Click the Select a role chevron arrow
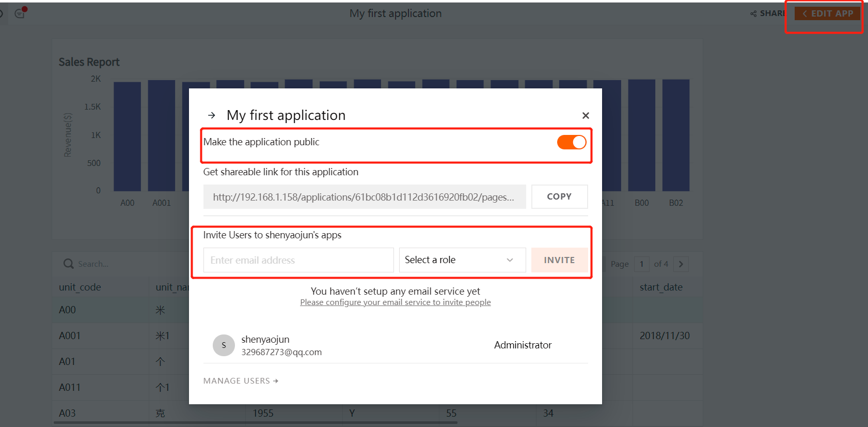868x427 pixels. click(x=510, y=260)
